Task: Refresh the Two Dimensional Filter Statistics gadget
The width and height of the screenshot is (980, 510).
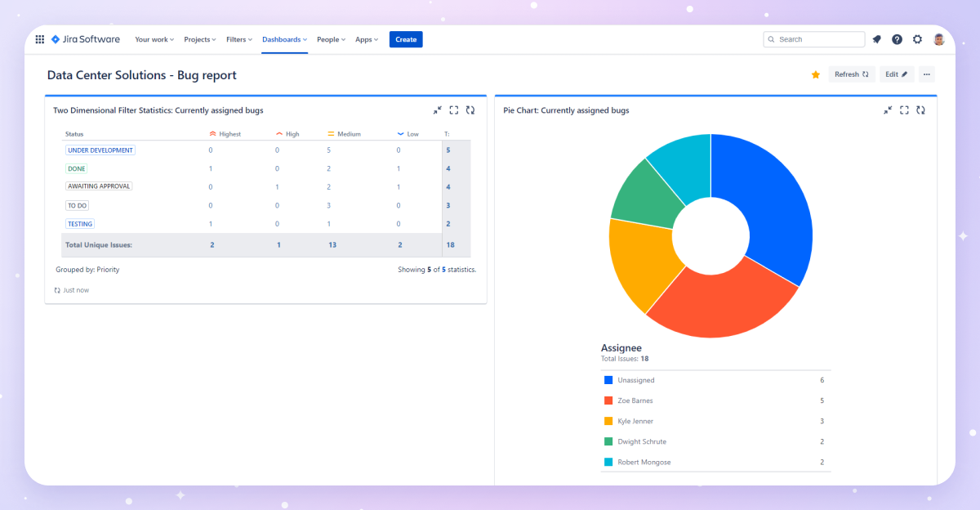Action: (470, 110)
